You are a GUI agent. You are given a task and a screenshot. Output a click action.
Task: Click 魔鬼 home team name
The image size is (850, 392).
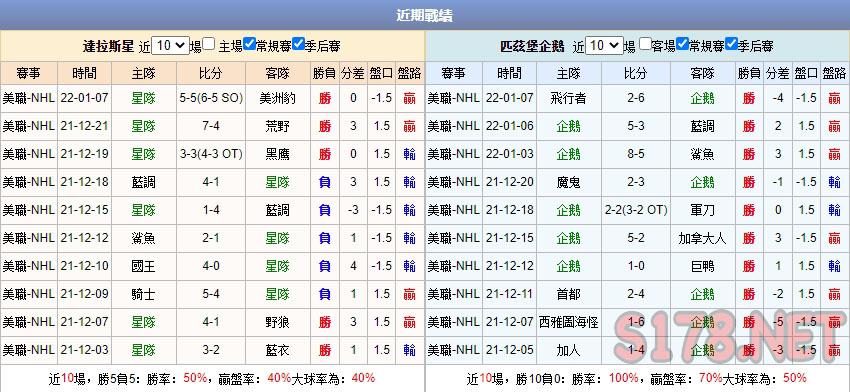coord(568,182)
